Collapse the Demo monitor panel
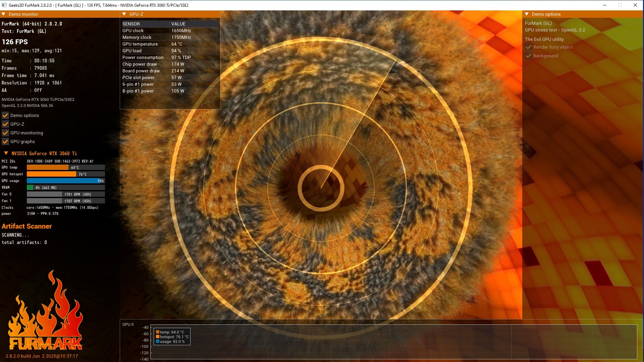The width and height of the screenshot is (644, 362). coord(3,14)
